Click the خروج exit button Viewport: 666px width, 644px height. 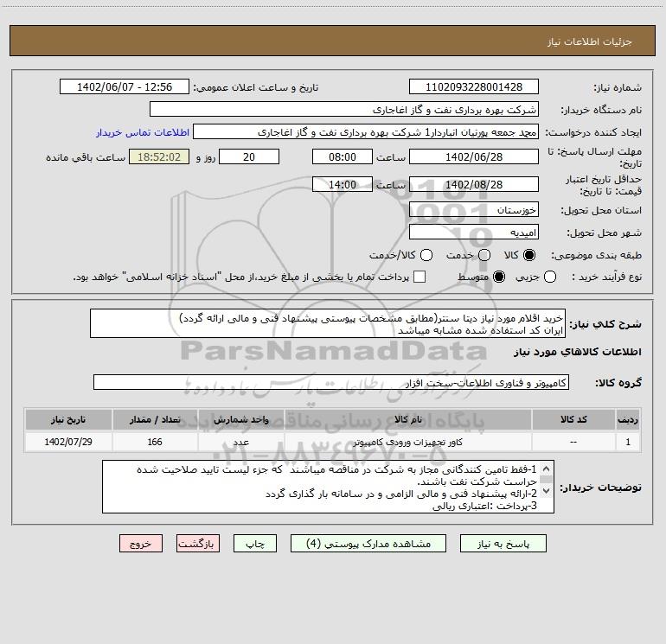141,544
